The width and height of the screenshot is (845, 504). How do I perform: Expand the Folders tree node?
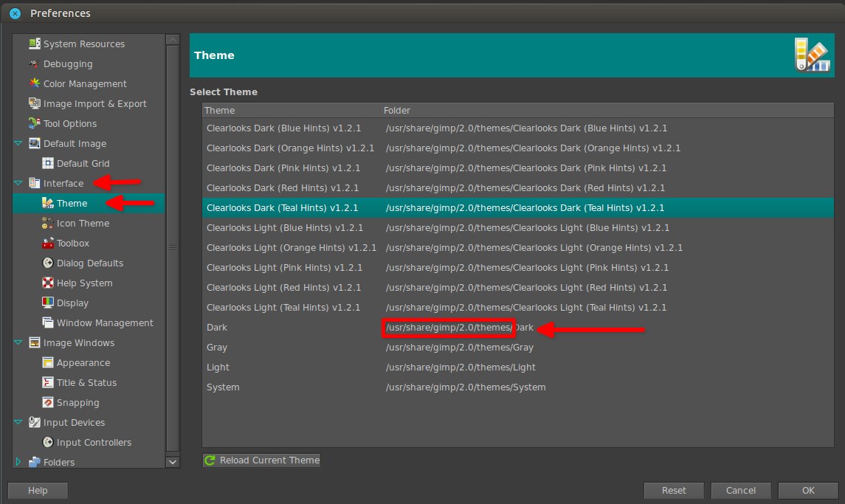click(x=18, y=462)
